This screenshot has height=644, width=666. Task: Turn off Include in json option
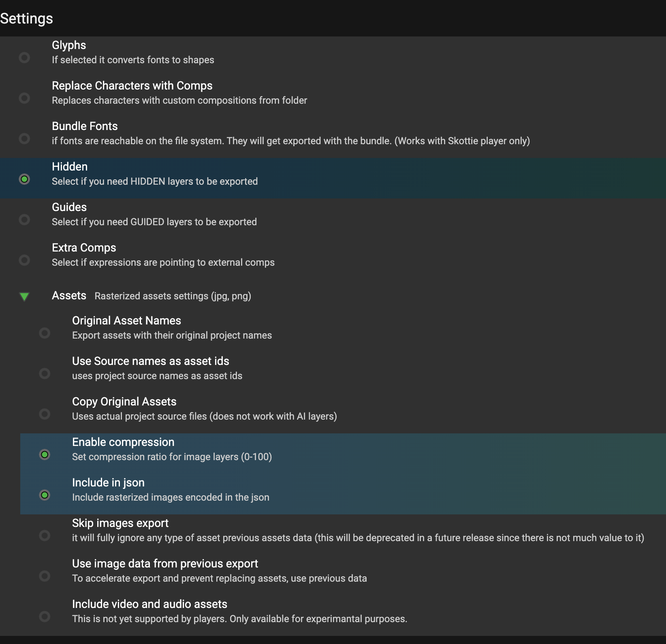[45, 495]
